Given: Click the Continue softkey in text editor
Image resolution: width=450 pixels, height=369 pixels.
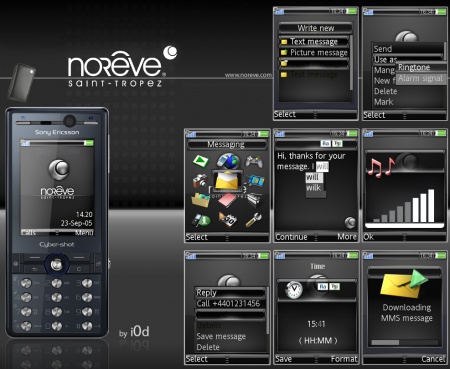Looking at the screenshot, I should click(291, 237).
